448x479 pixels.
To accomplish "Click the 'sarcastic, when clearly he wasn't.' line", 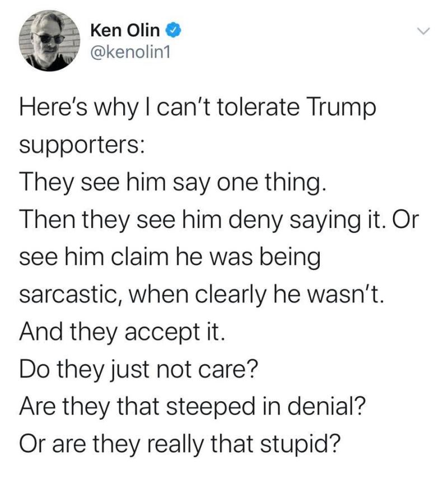I will [x=201, y=295].
